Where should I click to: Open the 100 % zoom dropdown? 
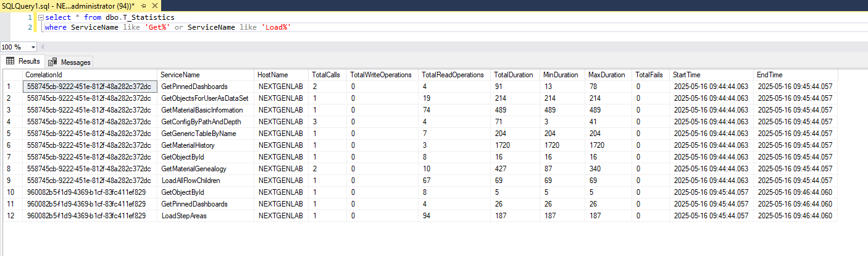[33, 47]
